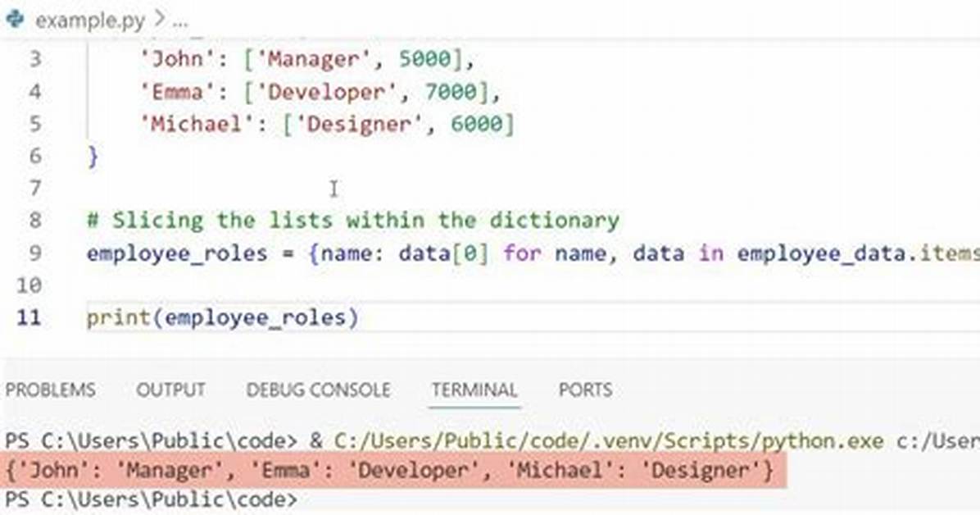Viewport: 980px width, 515px height.
Task: Click line number 3 in the gutter
Action: pyautogui.click(x=35, y=59)
